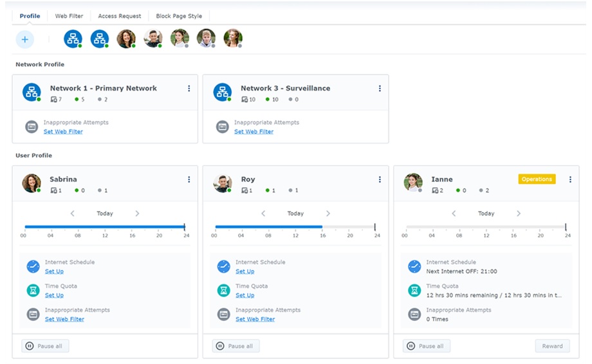Open the Block Page Style tab
This screenshot has height=364, width=592.
click(x=179, y=16)
